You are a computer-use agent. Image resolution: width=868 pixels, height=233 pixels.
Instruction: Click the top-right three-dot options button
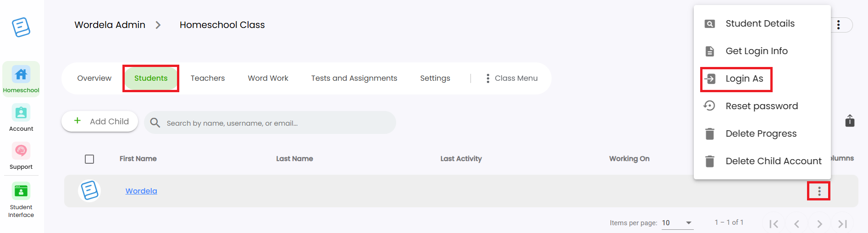click(839, 25)
